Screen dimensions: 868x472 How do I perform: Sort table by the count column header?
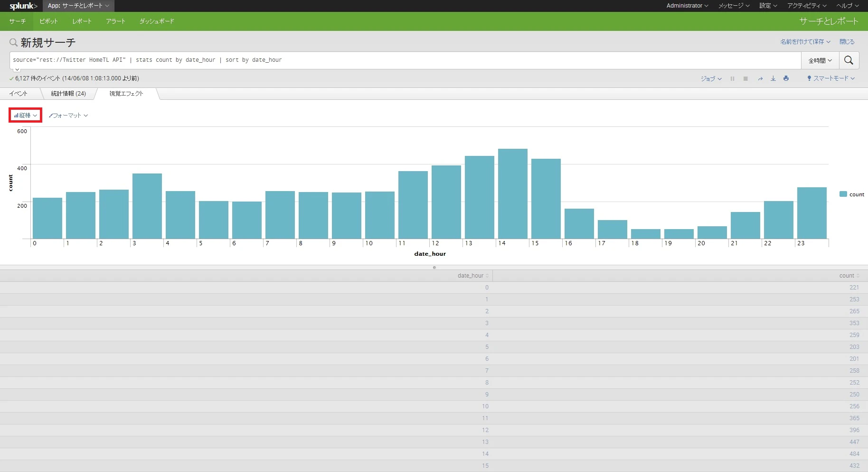click(849, 276)
